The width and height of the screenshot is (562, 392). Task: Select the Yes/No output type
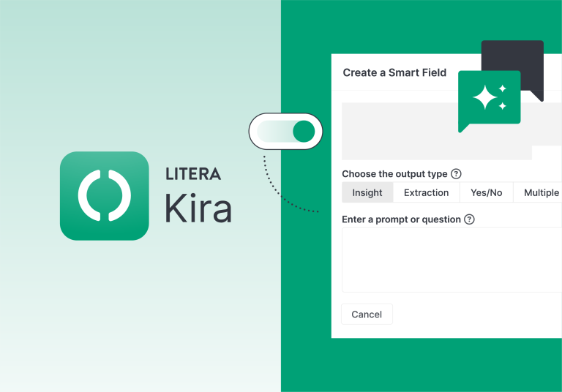(x=487, y=192)
